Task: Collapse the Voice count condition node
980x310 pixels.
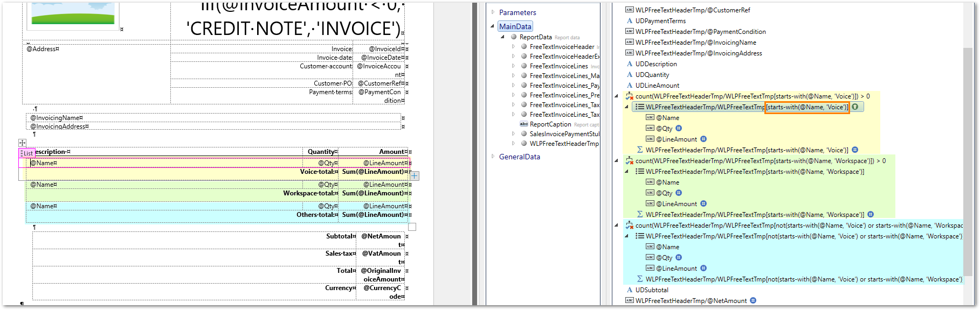Action: pyautogui.click(x=617, y=96)
